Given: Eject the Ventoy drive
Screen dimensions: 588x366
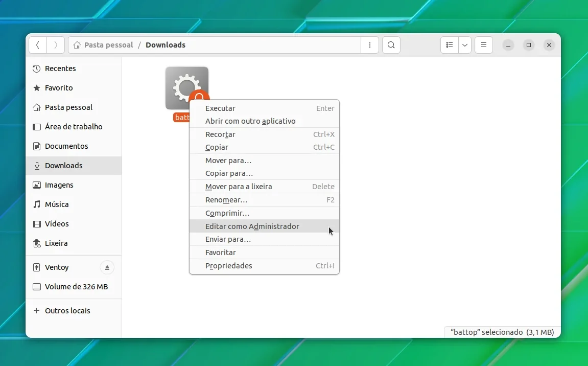Looking at the screenshot, I should [x=107, y=267].
